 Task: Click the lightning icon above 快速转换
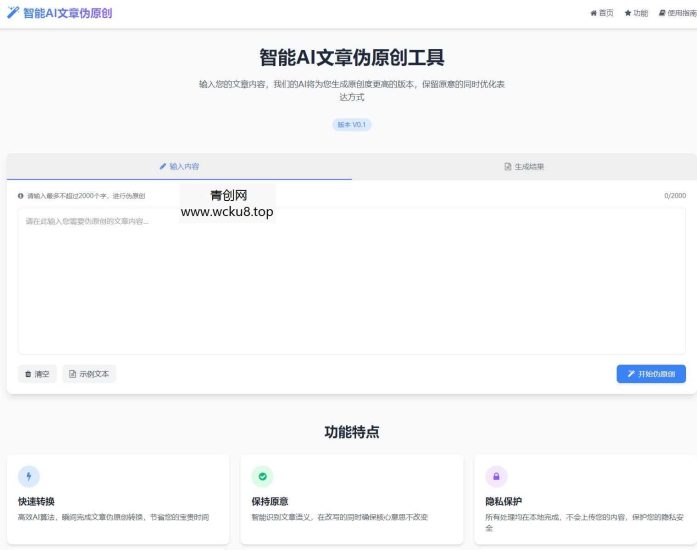(x=29, y=477)
